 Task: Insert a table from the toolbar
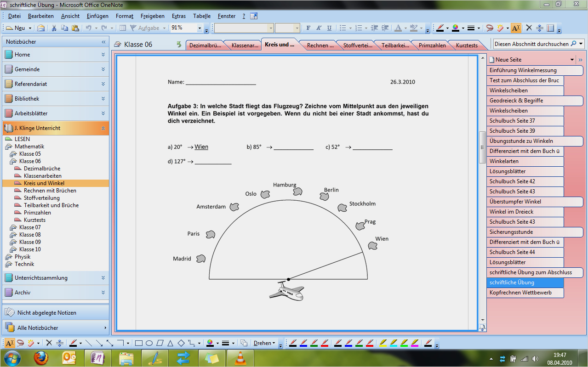pyautogui.click(x=123, y=28)
